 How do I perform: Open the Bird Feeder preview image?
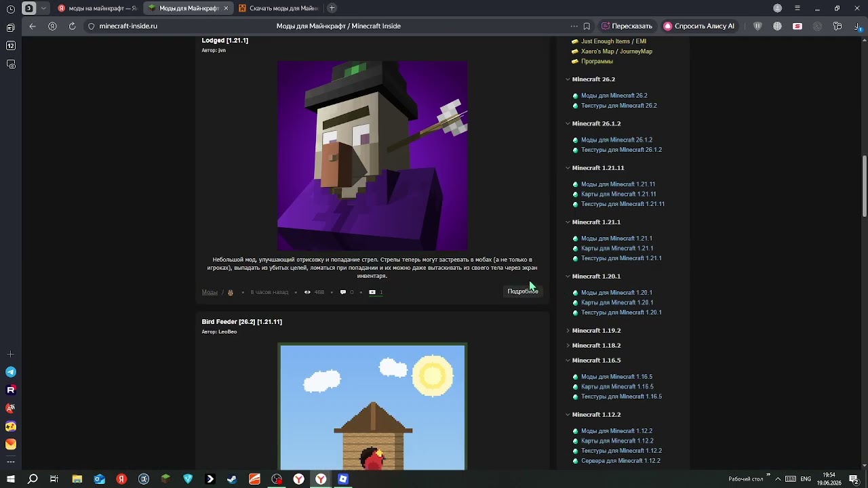coord(372,407)
